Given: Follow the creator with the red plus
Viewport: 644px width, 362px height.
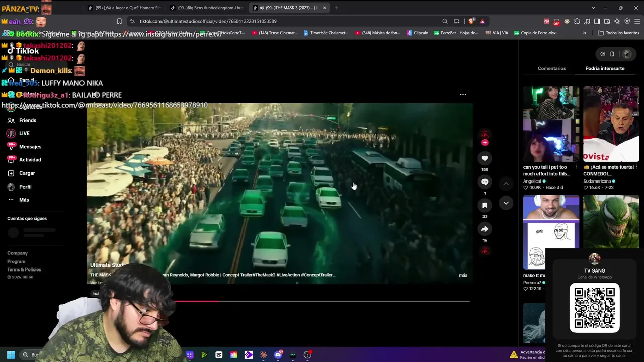Looking at the screenshot, I should coord(485,143).
